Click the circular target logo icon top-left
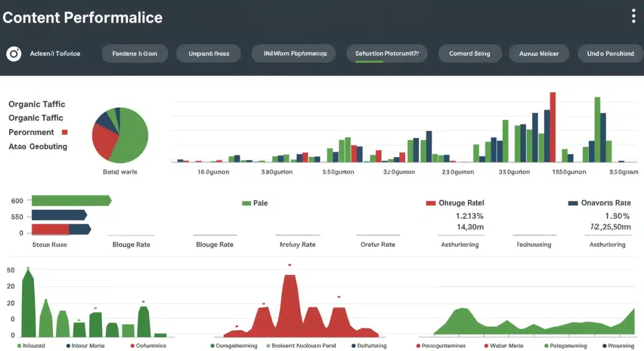644x351 pixels. [13, 53]
